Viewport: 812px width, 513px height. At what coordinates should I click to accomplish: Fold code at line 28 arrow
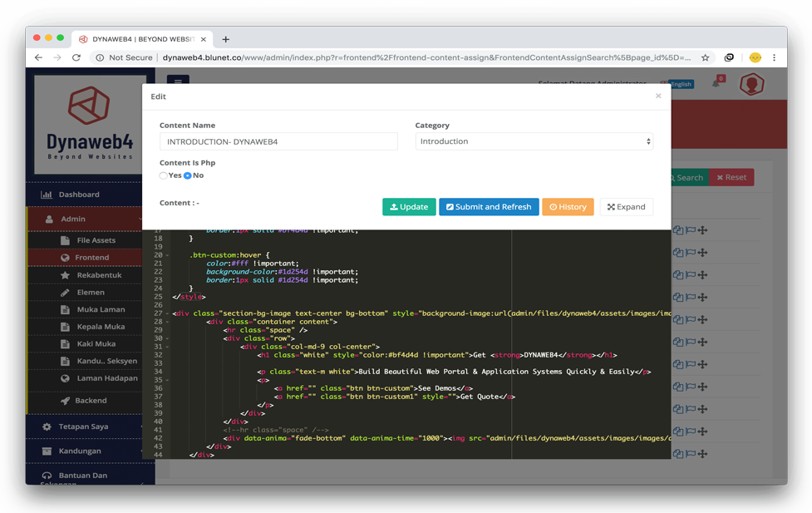tap(167, 322)
